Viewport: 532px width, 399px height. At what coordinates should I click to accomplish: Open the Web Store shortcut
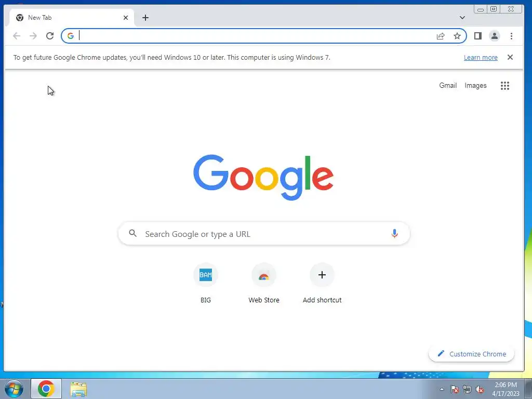pyautogui.click(x=264, y=284)
